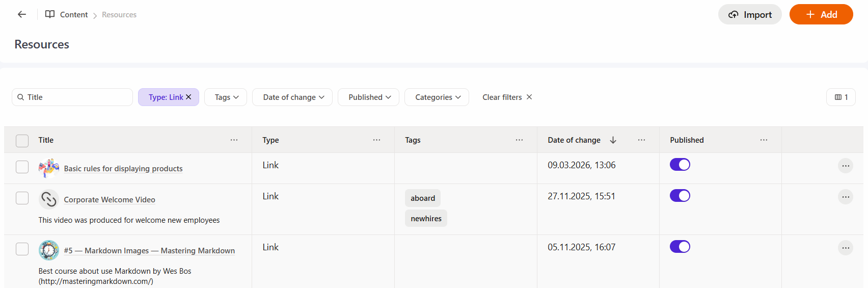Screen dimensions: 868x288
Task: Open the column settings icon button
Action: pyautogui.click(x=840, y=97)
